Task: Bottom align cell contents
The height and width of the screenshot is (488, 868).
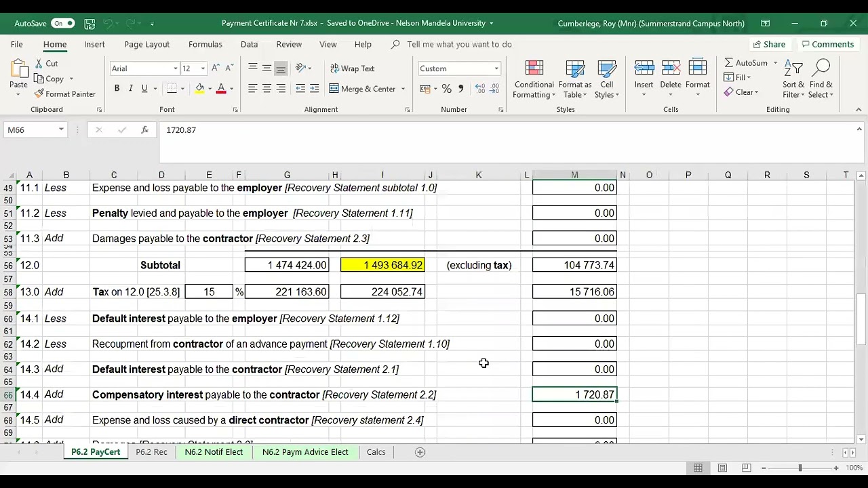Action: tap(281, 68)
